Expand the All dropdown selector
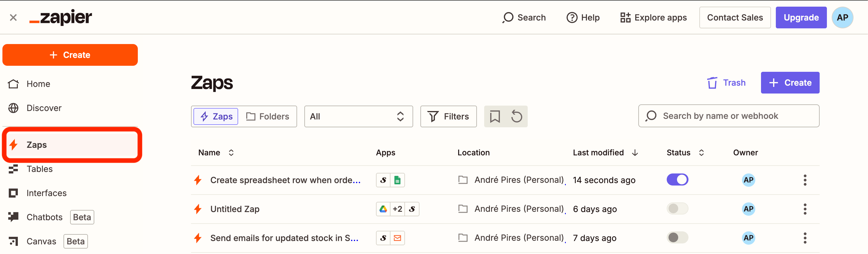The height and width of the screenshot is (254, 868). pyautogui.click(x=358, y=116)
